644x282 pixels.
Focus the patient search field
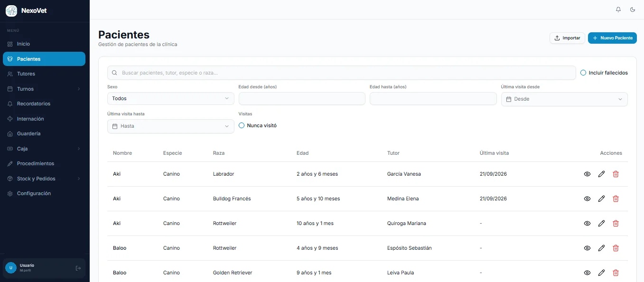(x=342, y=73)
